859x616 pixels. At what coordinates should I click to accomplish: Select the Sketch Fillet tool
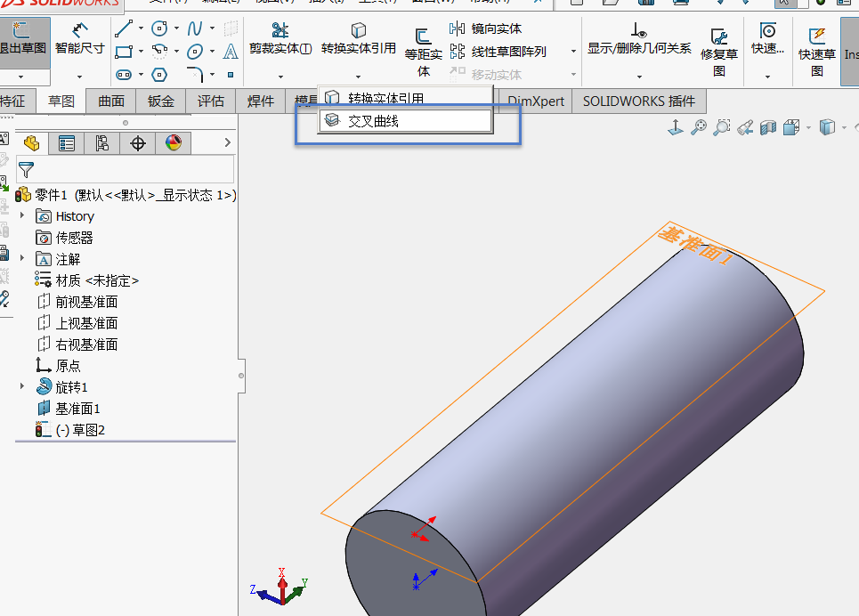click(x=194, y=75)
